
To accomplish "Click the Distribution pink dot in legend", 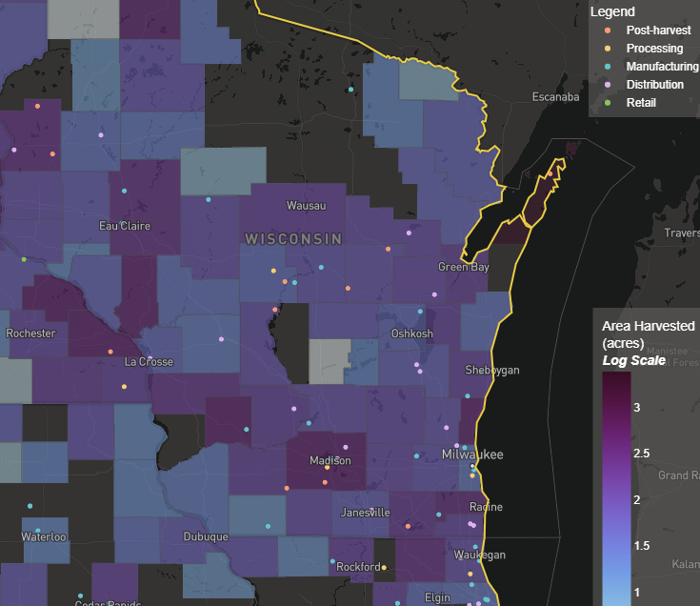I will pos(608,85).
